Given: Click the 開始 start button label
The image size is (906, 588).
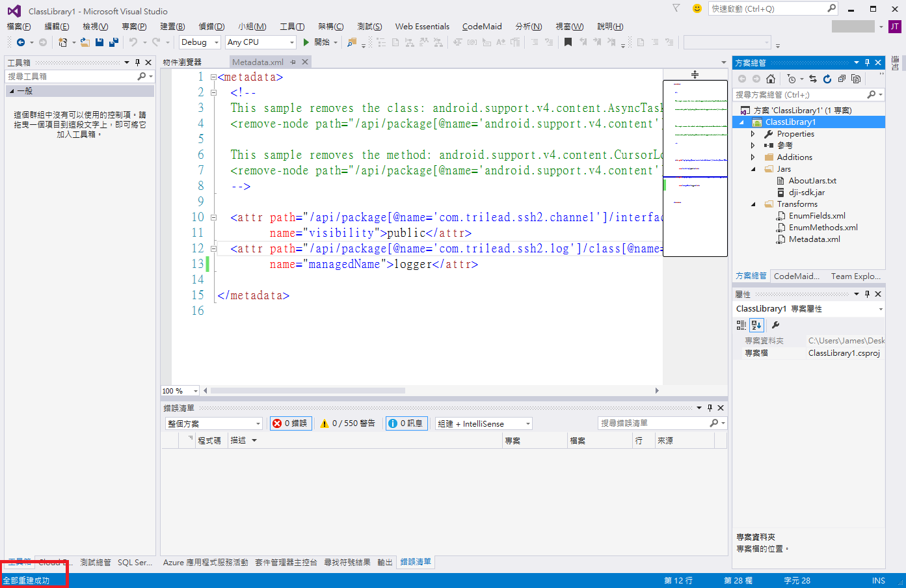Looking at the screenshot, I should point(322,42).
